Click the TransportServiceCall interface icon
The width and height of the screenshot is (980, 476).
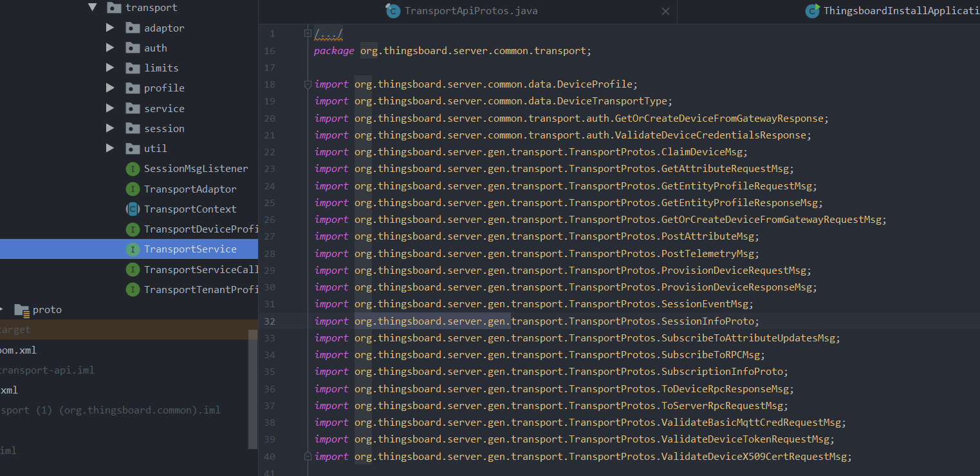133,269
